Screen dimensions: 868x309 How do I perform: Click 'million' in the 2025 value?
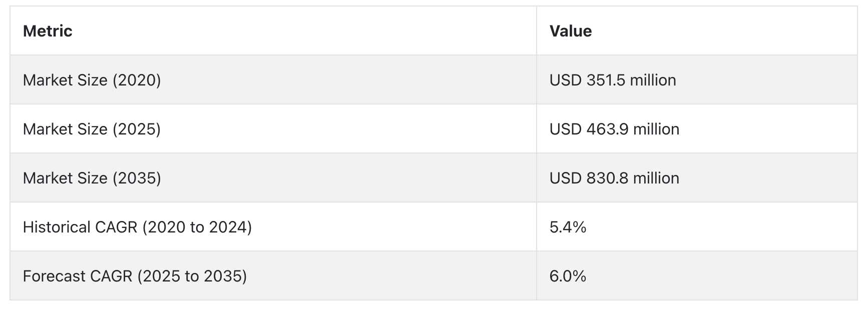click(656, 129)
